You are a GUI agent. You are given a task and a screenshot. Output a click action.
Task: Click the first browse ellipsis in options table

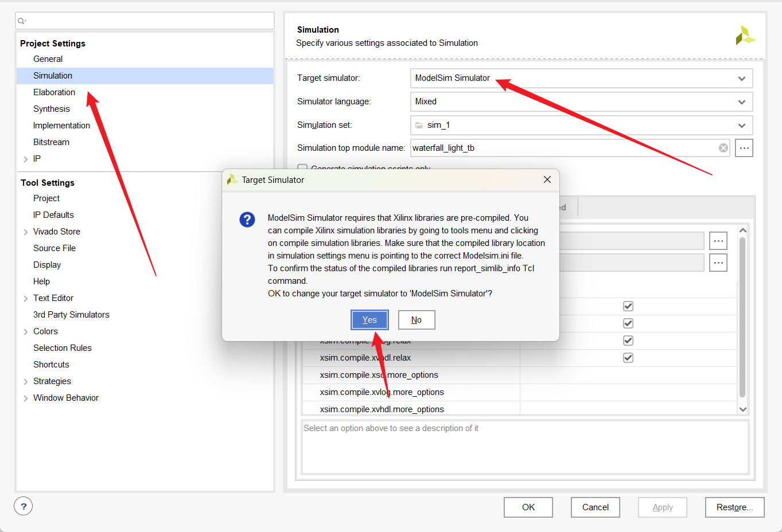click(x=718, y=241)
